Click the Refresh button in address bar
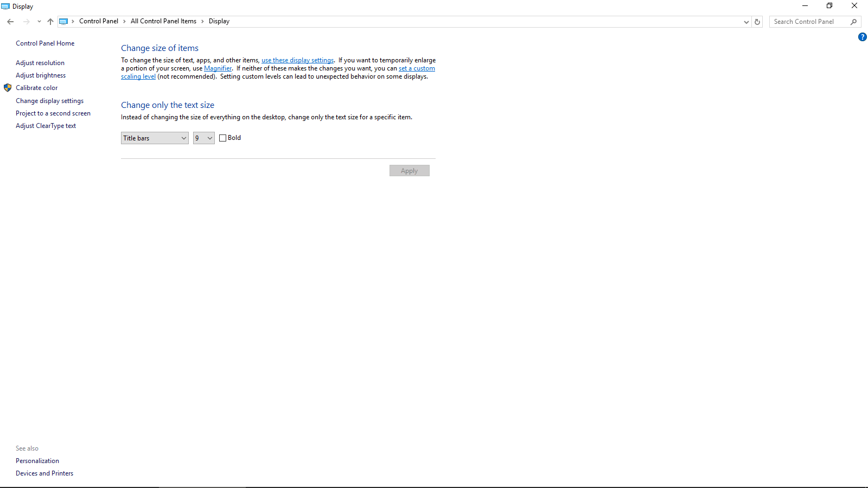 (757, 22)
